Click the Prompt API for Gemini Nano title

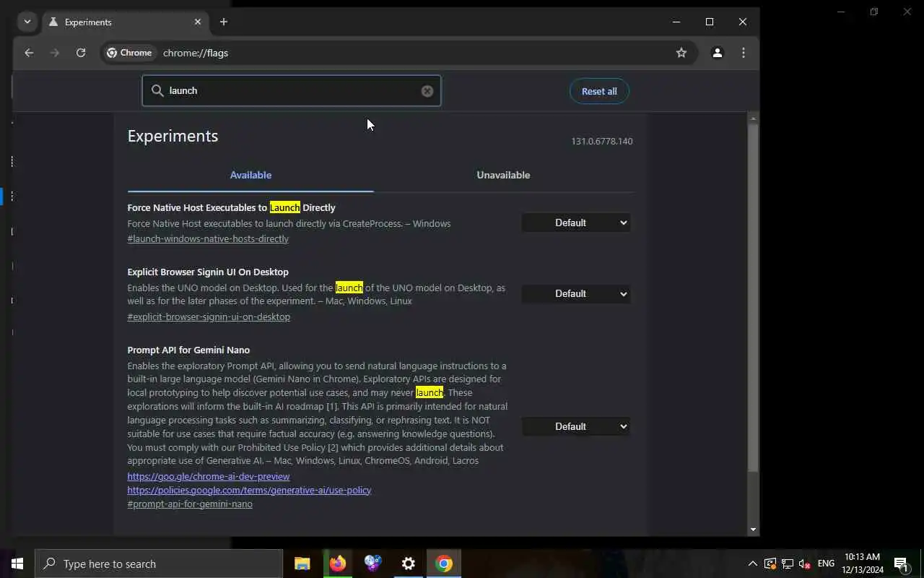pos(188,350)
